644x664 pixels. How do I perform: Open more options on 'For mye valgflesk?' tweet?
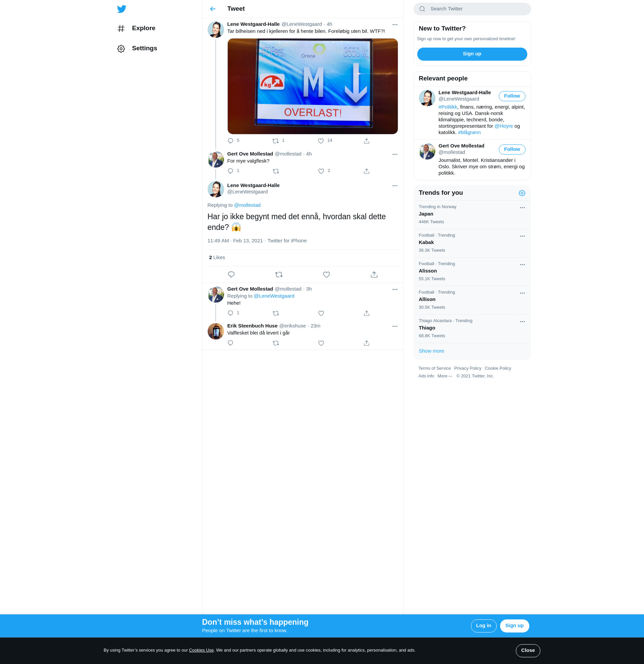[395, 154]
